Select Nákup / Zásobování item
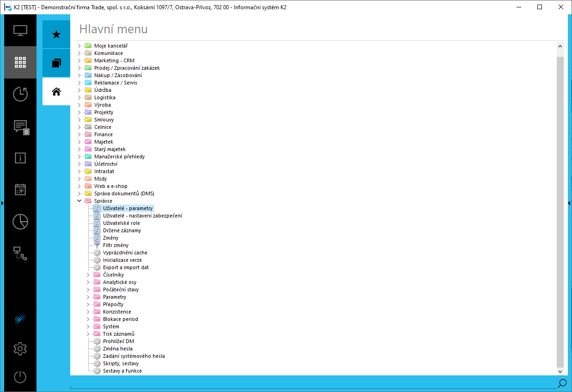Image resolution: width=572 pixels, height=392 pixels. (x=118, y=75)
